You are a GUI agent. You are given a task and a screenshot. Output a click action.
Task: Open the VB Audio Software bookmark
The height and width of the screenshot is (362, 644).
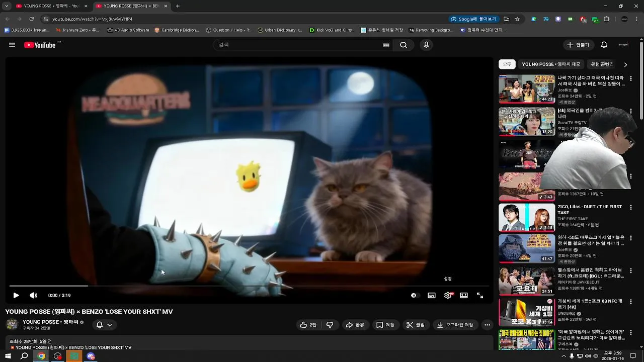[x=128, y=30]
